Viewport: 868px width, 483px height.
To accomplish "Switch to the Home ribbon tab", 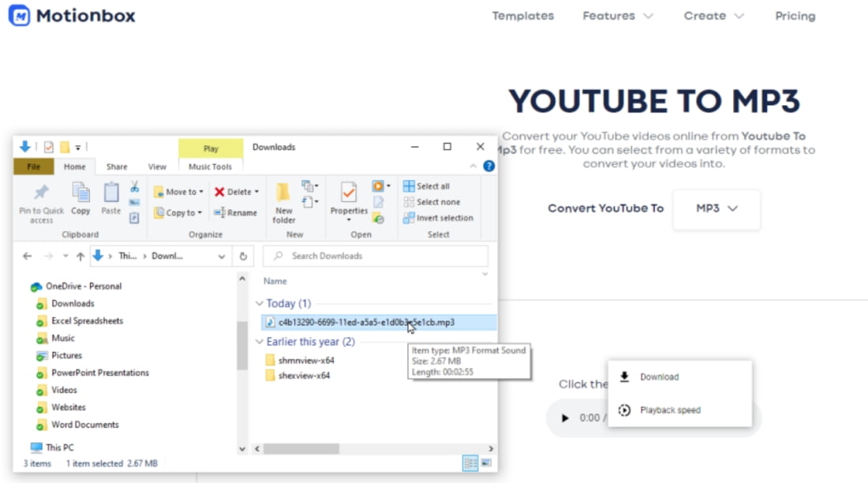I will click(x=75, y=167).
